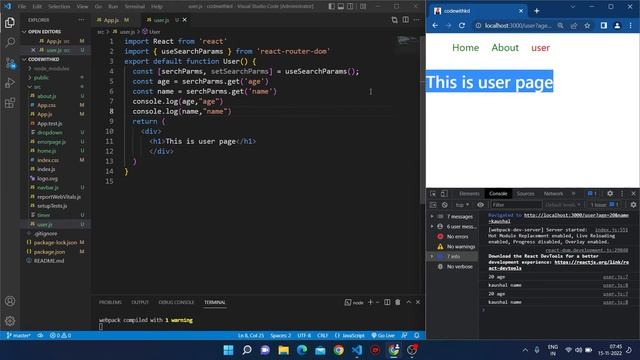Open changes compare icon in editor toolbar
The height and width of the screenshot is (360, 640).
(x=394, y=20)
